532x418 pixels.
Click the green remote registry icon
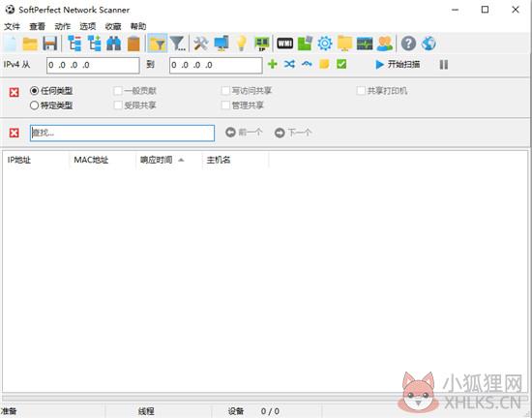pos(305,44)
